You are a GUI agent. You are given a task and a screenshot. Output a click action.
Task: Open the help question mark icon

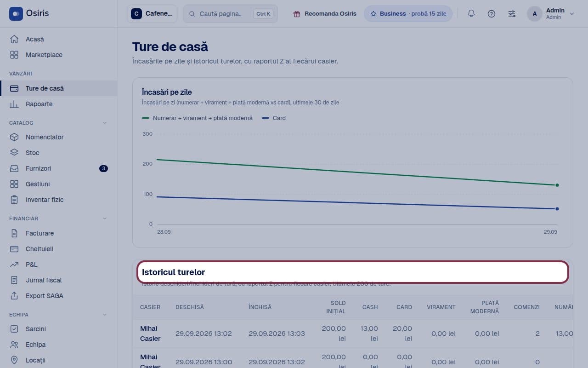tap(492, 14)
